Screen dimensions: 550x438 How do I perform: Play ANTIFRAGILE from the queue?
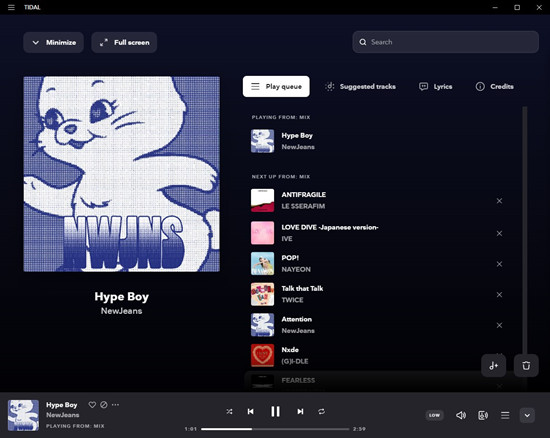click(x=304, y=195)
